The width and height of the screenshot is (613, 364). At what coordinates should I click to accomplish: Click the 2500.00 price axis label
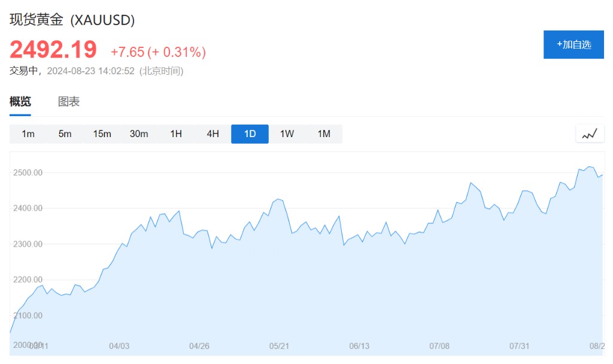[x=28, y=173]
